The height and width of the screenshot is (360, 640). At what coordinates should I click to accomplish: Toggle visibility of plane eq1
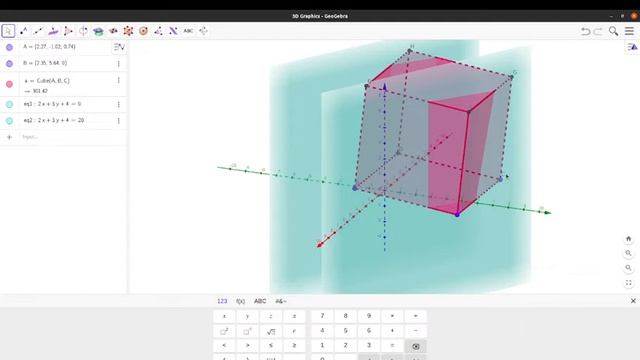pos(9,104)
